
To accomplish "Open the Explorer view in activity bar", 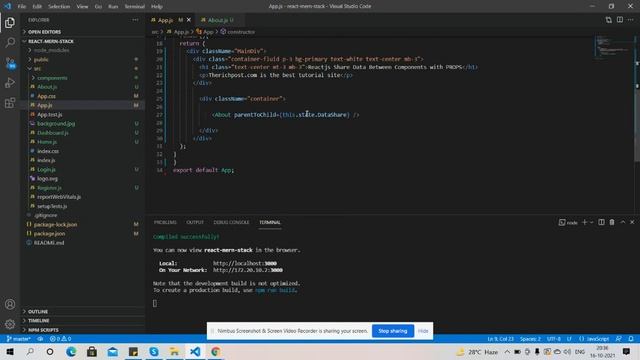I will coord(10,23).
